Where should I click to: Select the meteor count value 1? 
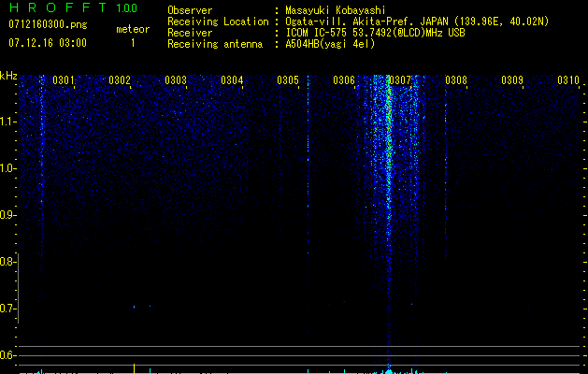tap(133, 43)
